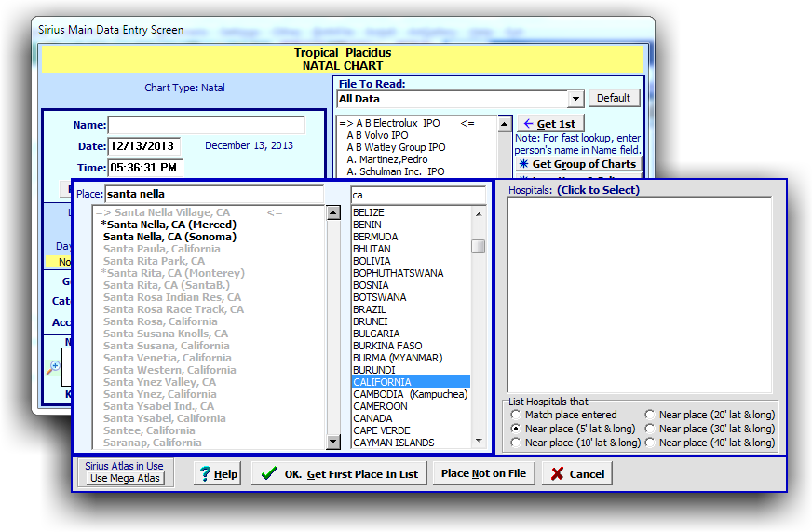812x532 pixels.
Task: Click the Place input field containing santa nella
Action: 214,194
